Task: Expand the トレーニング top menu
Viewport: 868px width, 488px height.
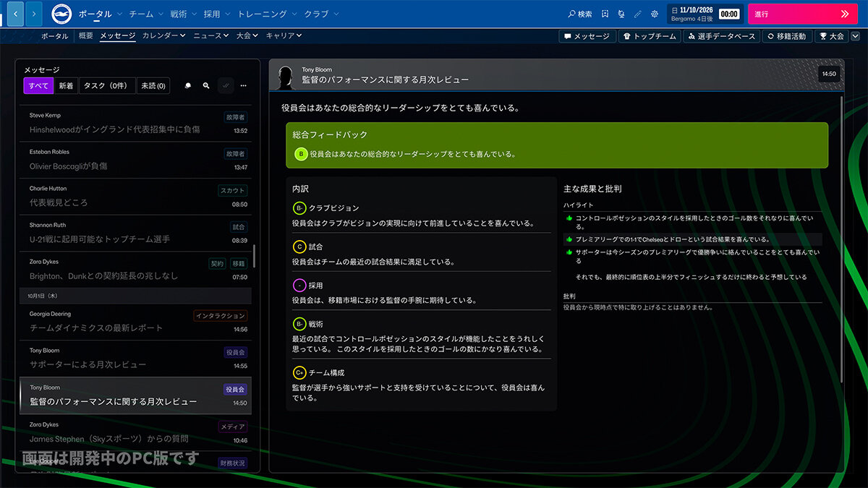Action: (x=267, y=14)
